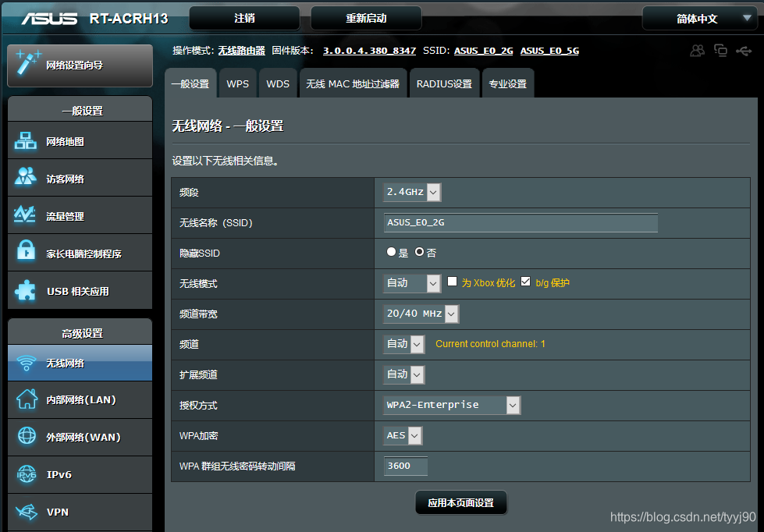Click the WAN globe icon
The image size is (764, 532).
point(27,435)
